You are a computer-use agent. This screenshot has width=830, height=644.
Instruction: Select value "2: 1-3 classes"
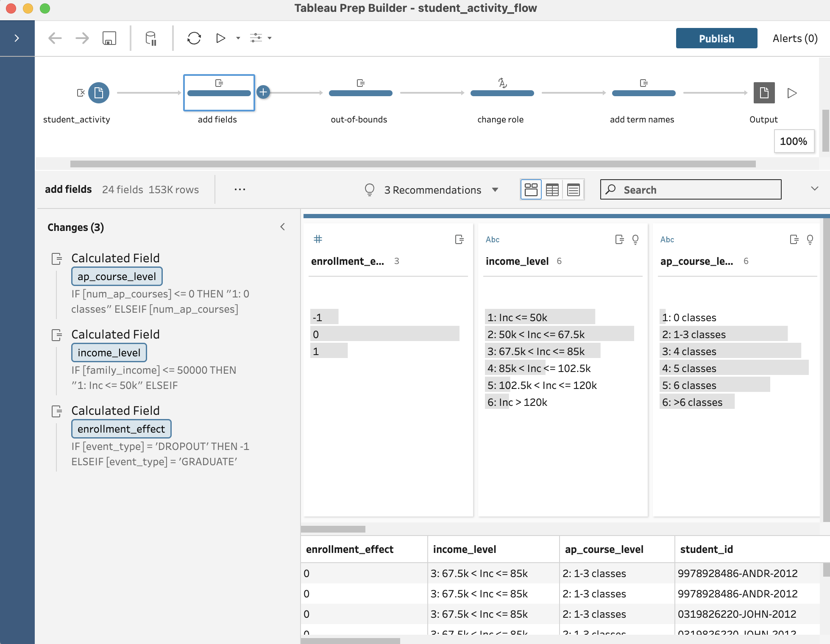(724, 334)
